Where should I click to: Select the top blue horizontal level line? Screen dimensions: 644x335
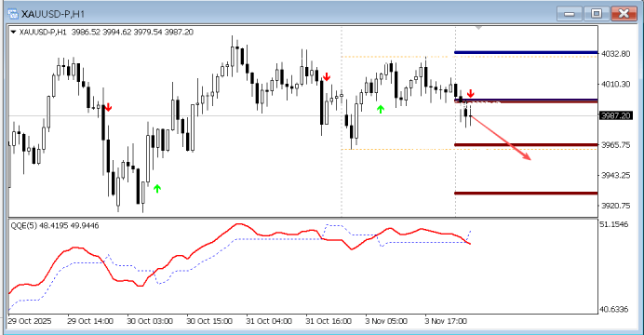[526, 52]
